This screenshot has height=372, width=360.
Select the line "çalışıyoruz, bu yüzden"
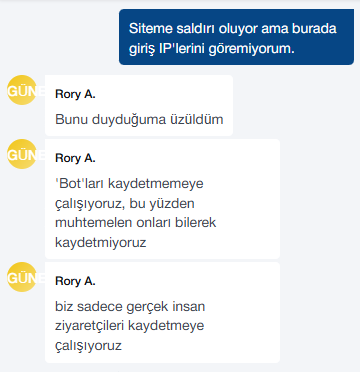tap(125, 203)
